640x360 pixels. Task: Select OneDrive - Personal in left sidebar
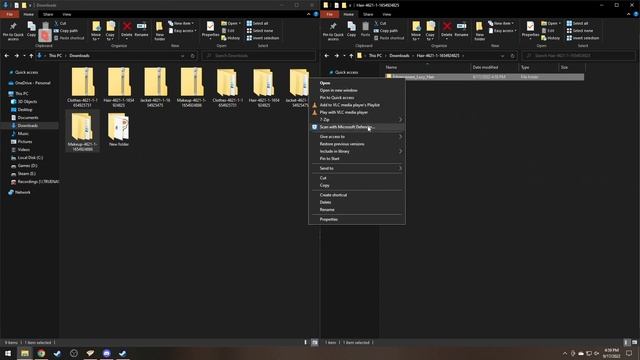(x=29, y=83)
